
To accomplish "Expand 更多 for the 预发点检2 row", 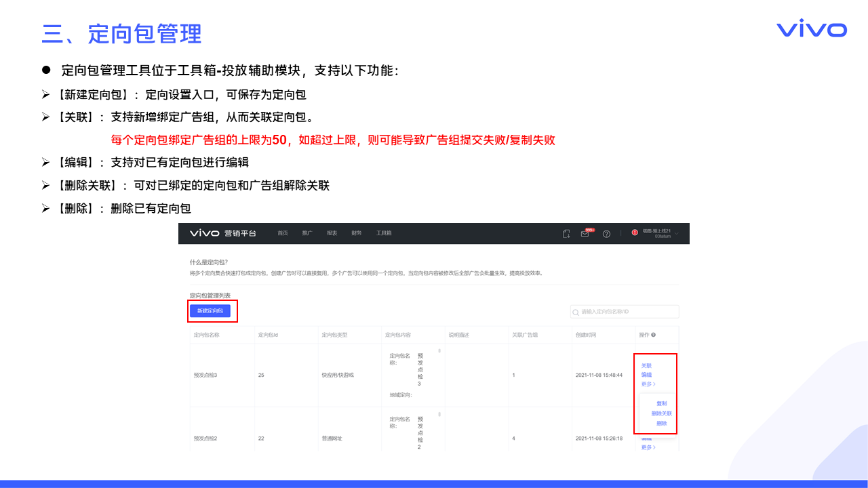I will [648, 447].
